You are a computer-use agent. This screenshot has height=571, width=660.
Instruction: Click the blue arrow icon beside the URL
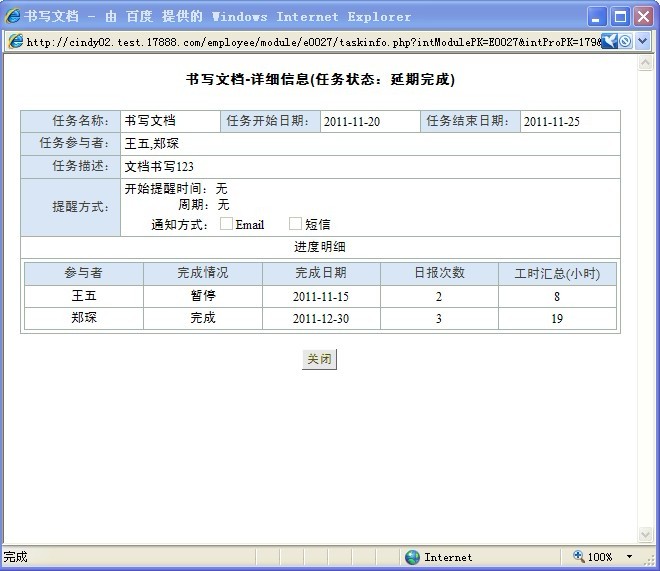tap(609, 41)
